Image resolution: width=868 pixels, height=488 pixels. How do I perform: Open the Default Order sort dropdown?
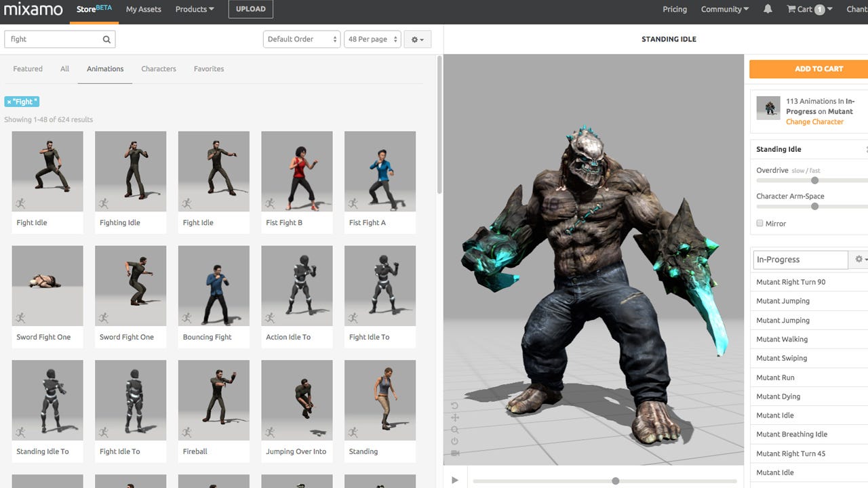(x=302, y=39)
